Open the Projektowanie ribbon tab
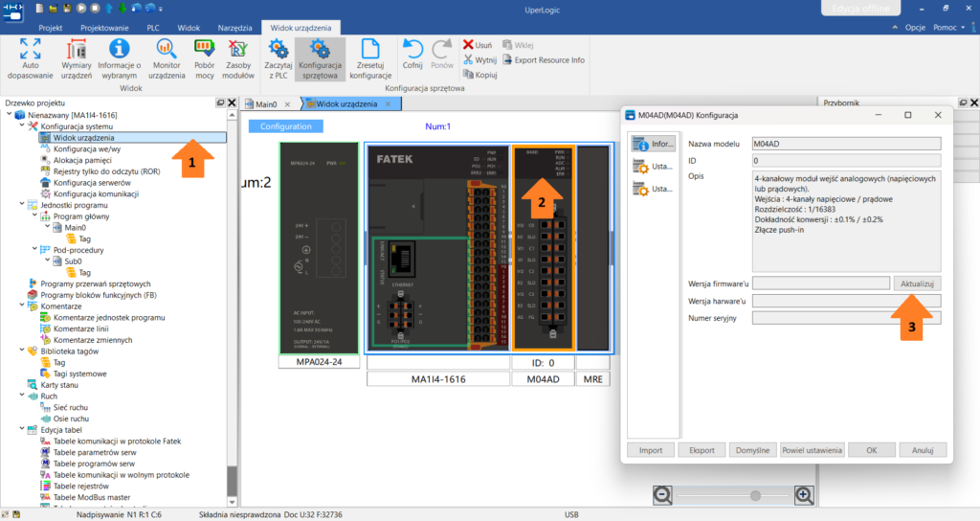 [x=104, y=28]
